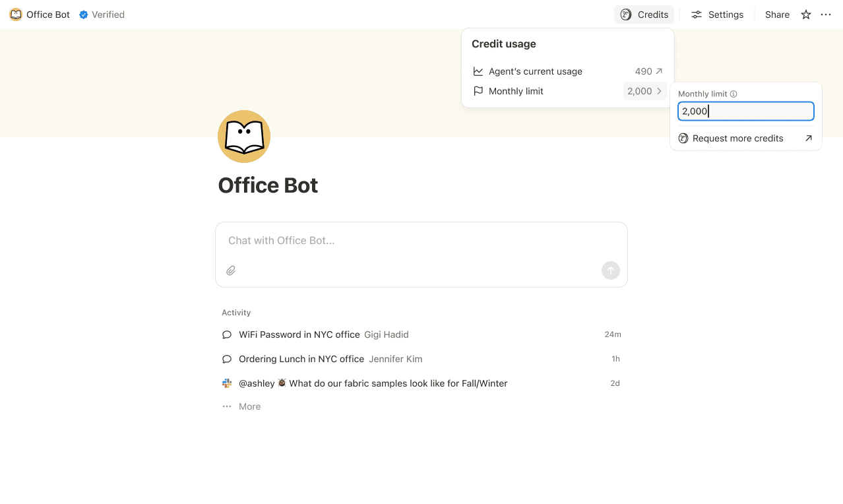This screenshot has width=843, height=504.
Task: Click Share in the top bar
Action: coord(777,15)
